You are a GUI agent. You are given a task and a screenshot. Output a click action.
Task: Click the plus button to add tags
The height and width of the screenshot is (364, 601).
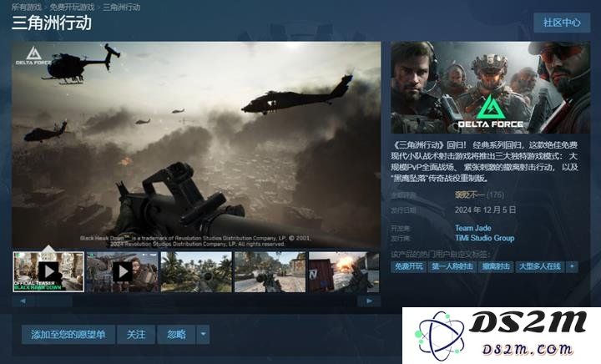[x=572, y=266]
